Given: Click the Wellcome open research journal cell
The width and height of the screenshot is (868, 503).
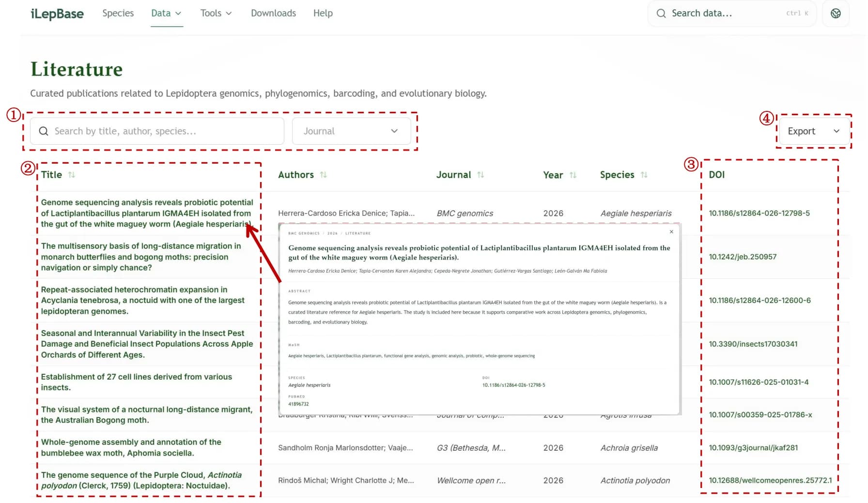Looking at the screenshot, I should tap(471, 481).
